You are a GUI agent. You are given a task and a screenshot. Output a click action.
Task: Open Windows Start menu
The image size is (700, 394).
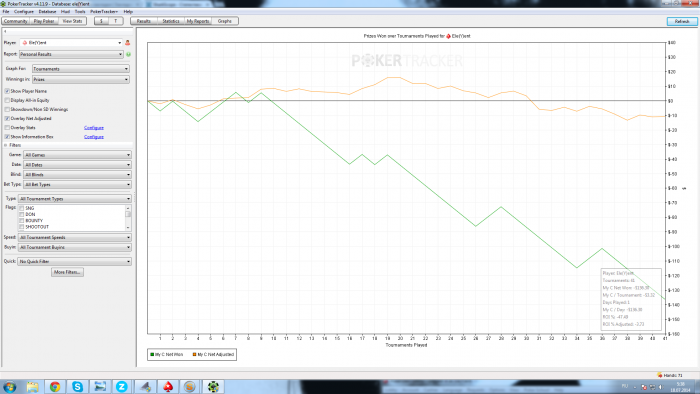pos(9,386)
